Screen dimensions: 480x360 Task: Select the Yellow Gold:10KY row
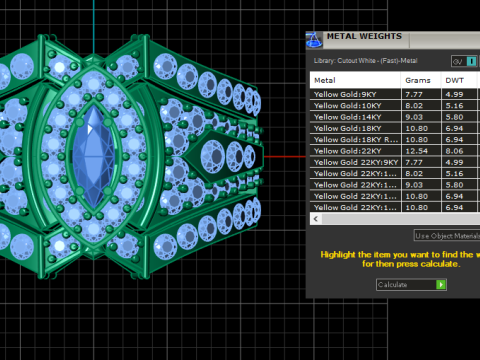(x=395, y=106)
